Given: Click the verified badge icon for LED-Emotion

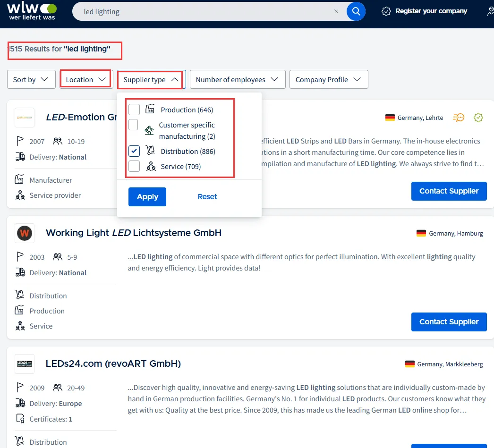Looking at the screenshot, I should [478, 118].
